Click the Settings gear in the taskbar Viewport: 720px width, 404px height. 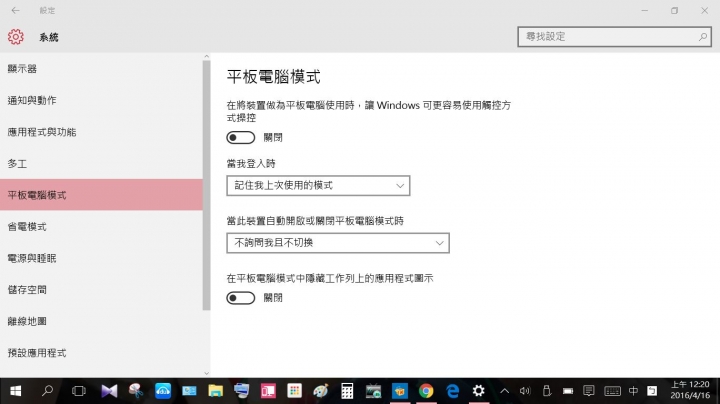(478, 391)
